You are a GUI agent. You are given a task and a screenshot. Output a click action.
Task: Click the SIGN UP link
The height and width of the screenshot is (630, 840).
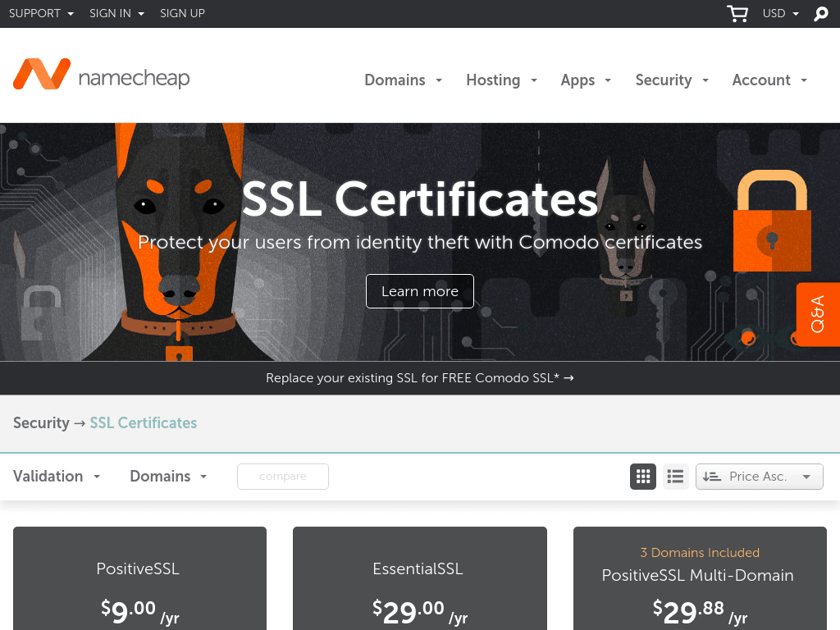coord(182,13)
